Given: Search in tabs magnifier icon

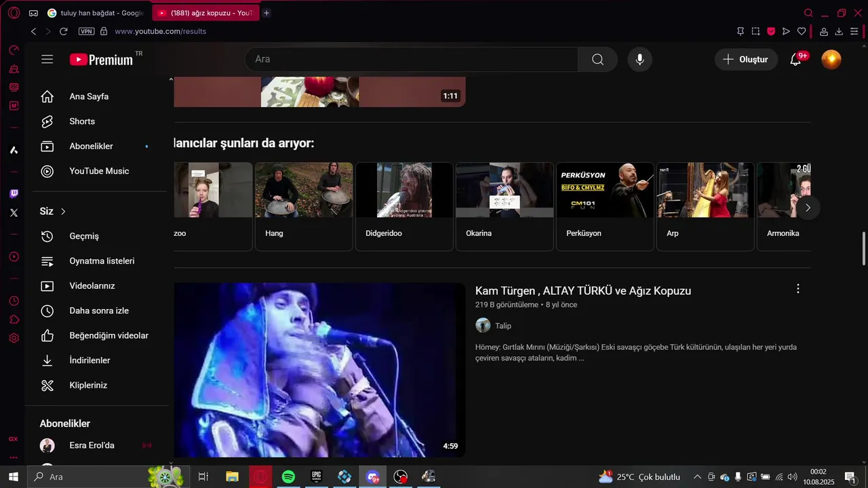Looking at the screenshot, I should pyautogui.click(x=808, y=13).
